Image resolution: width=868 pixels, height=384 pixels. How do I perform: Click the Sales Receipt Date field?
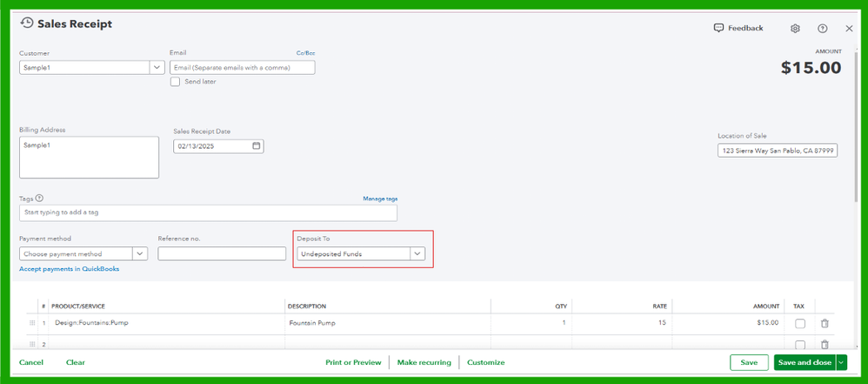click(218, 146)
